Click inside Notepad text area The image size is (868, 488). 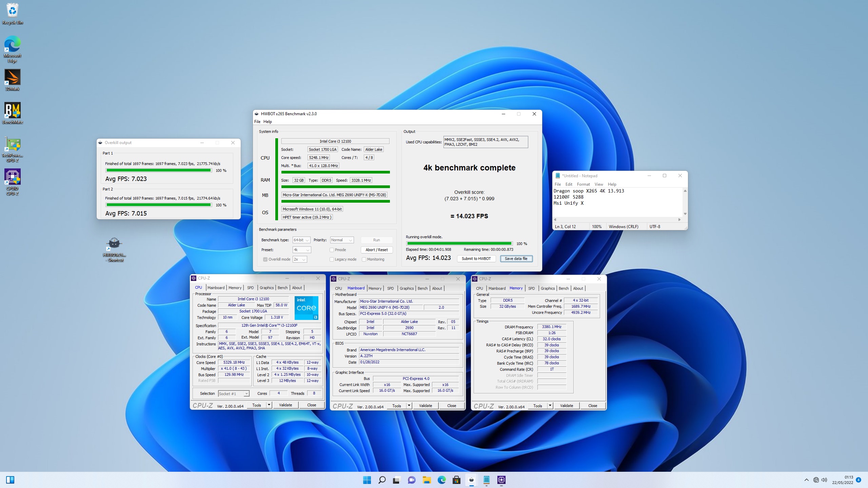point(617,202)
